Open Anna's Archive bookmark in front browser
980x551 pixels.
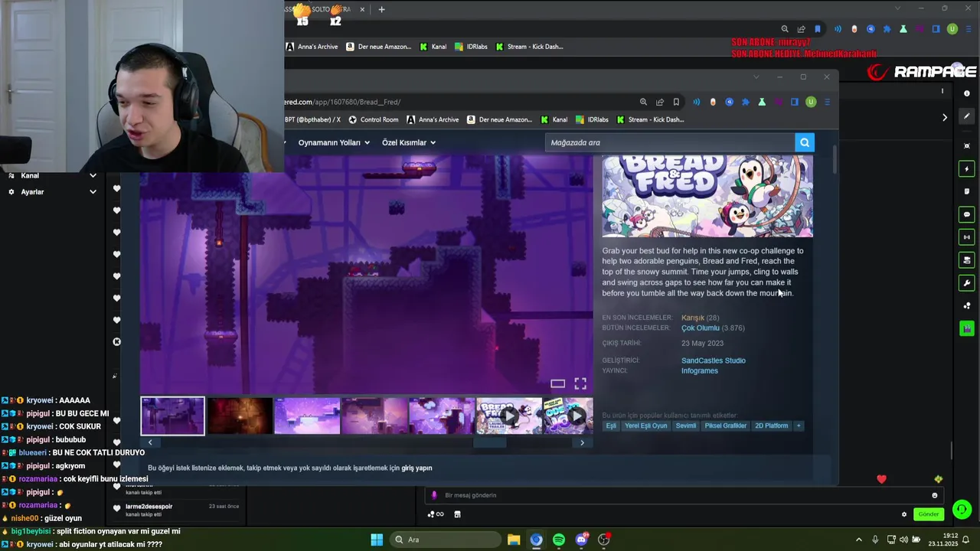433,119
